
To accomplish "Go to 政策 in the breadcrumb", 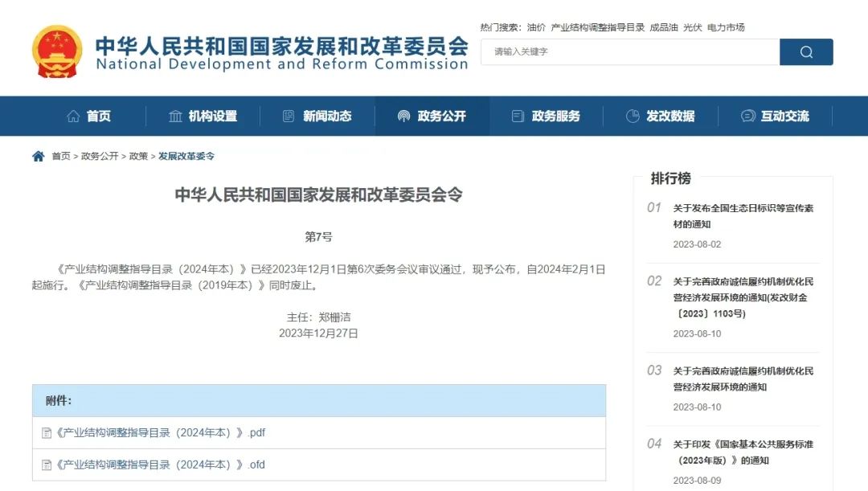I will [138, 156].
